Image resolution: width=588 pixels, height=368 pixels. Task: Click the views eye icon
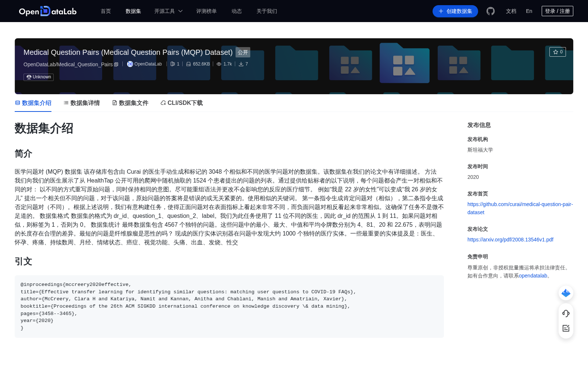(x=219, y=64)
